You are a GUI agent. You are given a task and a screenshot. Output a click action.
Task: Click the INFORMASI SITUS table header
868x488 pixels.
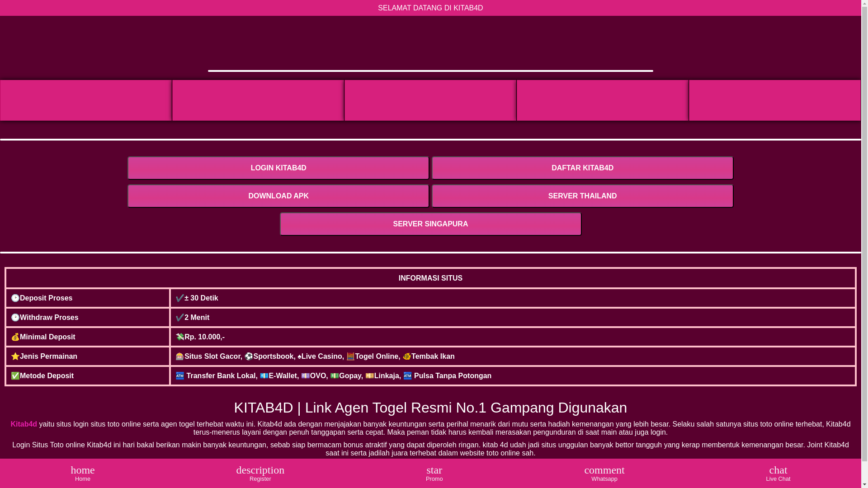point(430,278)
